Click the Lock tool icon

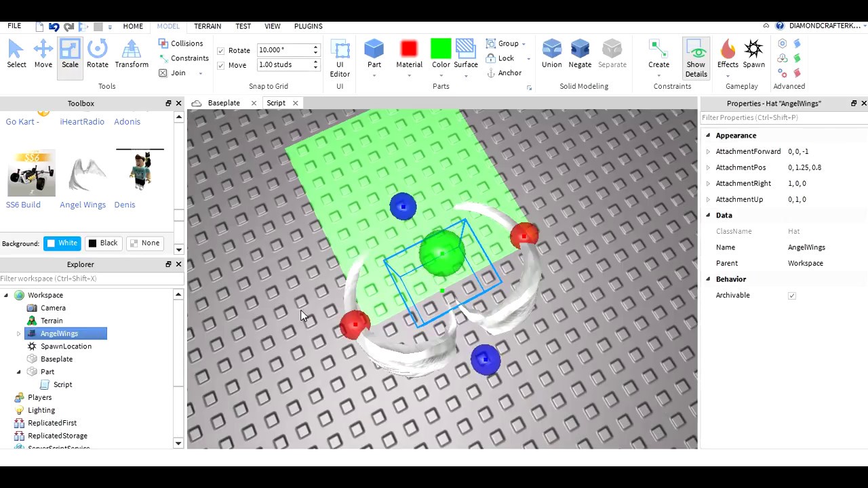pyautogui.click(x=491, y=58)
